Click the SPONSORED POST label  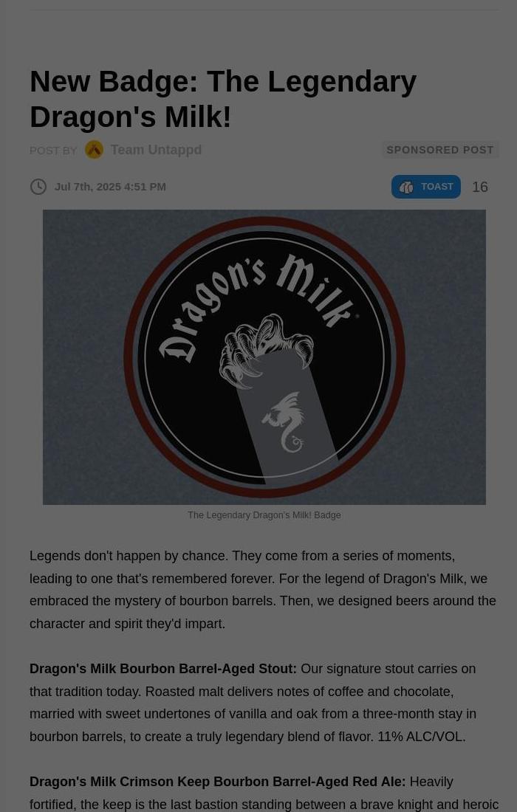440,150
